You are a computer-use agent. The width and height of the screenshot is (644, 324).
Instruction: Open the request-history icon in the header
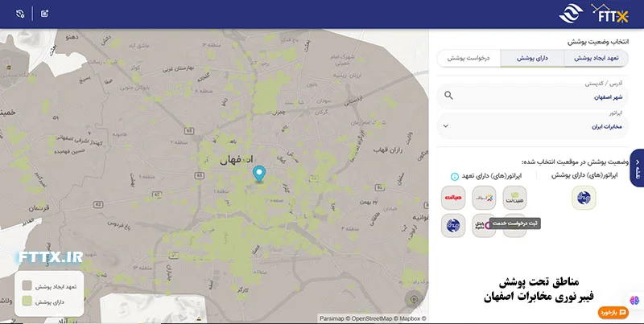click(20, 14)
